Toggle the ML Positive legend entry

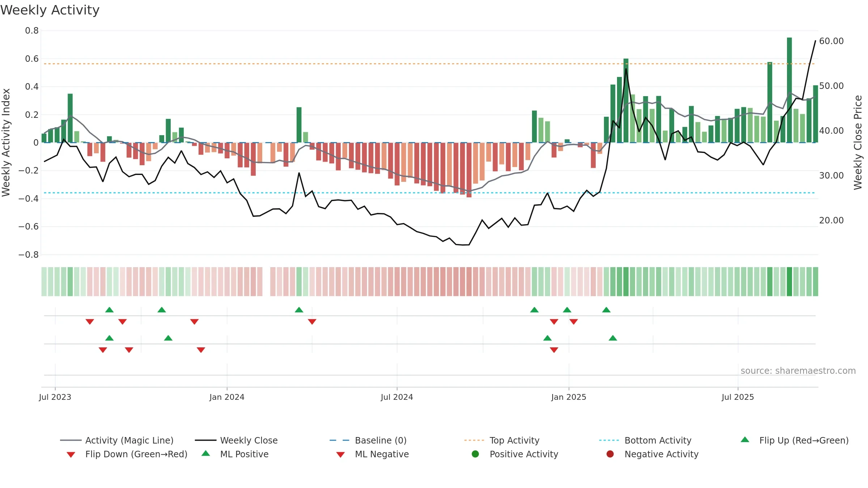tap(235, 454)
